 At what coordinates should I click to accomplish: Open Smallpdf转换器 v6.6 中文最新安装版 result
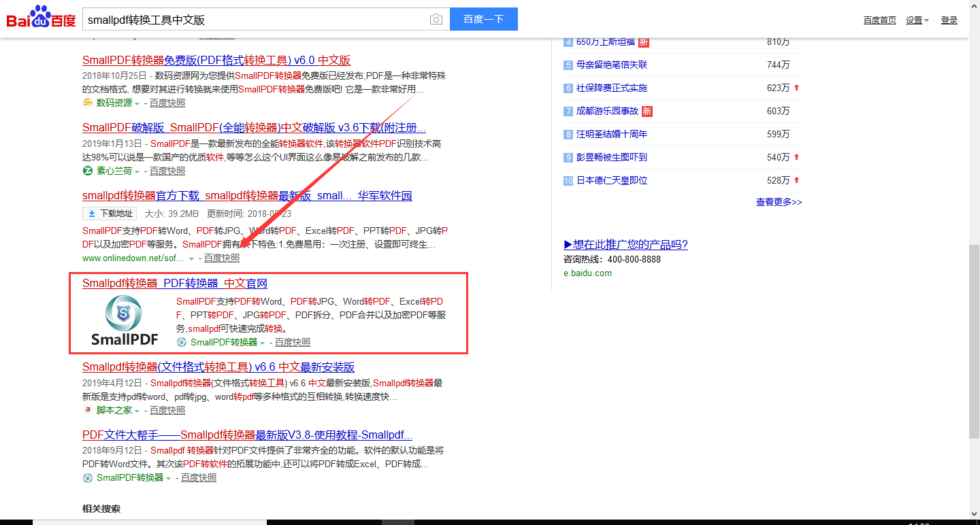pos(218,367)
